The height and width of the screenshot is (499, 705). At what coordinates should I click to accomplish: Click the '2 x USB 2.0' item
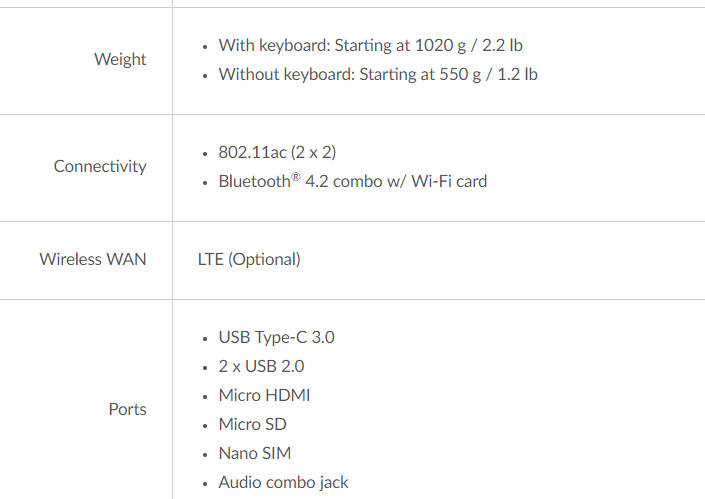click(261, 366)
